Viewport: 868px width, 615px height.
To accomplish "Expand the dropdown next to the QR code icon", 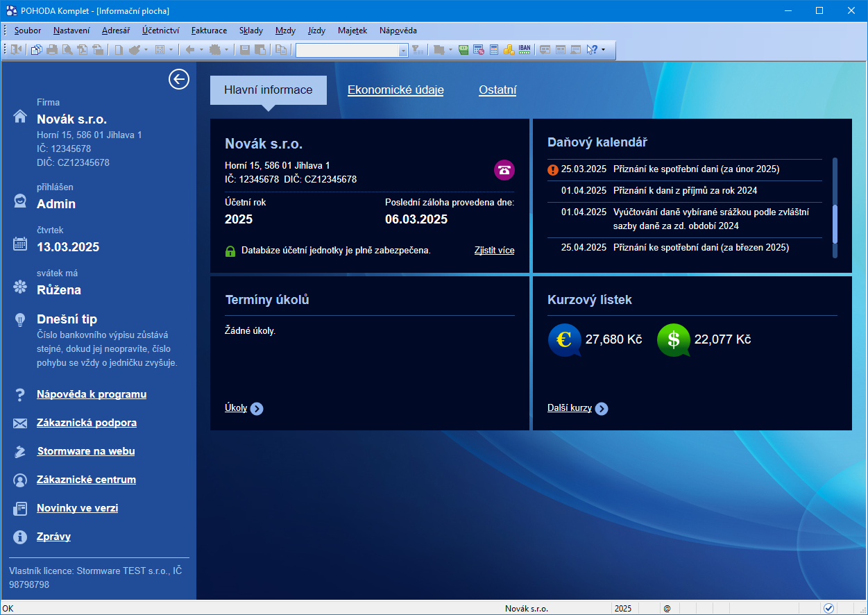I will 171,50.
